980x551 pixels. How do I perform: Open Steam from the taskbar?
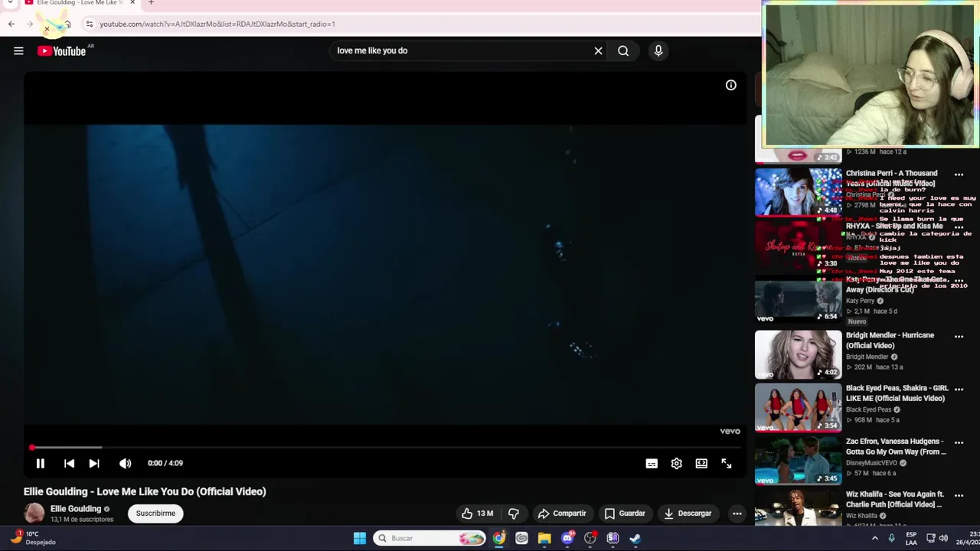tap(635, 538)
